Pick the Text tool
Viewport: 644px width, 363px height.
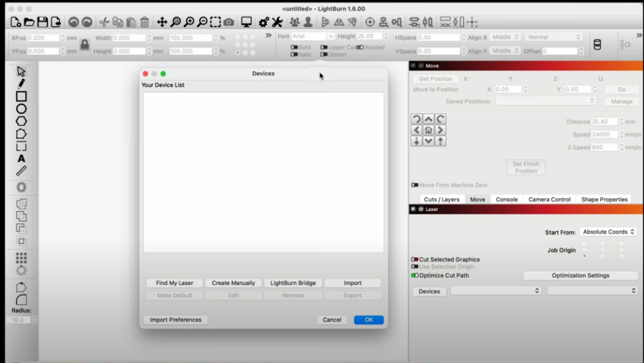[21, 159]
